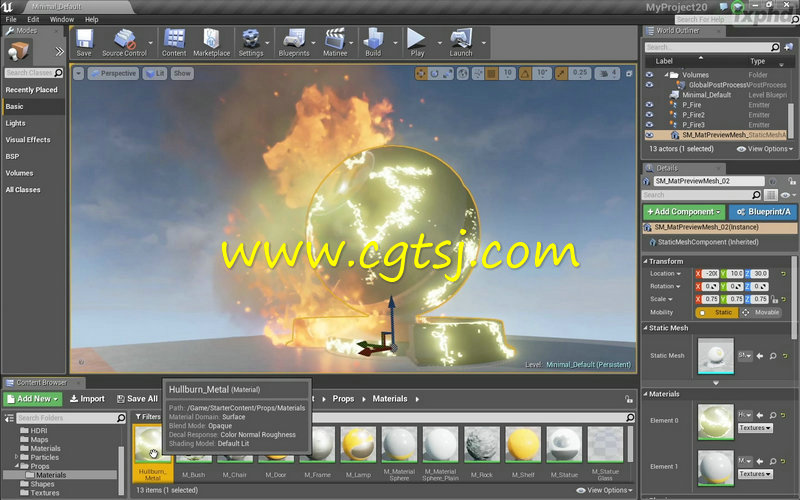Image resolution: width=800 pixels, height=500 pixels.
Task: Set mobility to Movable
Action: tap(760, 312)
